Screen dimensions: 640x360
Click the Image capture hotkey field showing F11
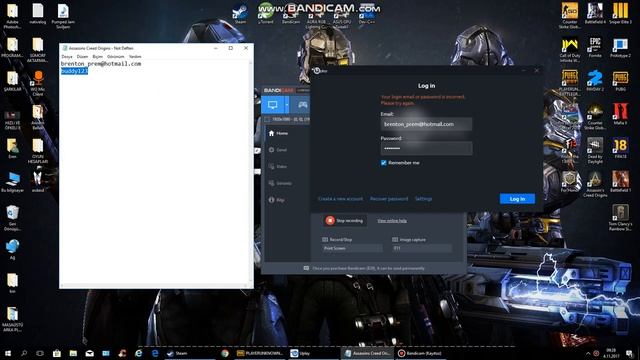tap(422, 248)
